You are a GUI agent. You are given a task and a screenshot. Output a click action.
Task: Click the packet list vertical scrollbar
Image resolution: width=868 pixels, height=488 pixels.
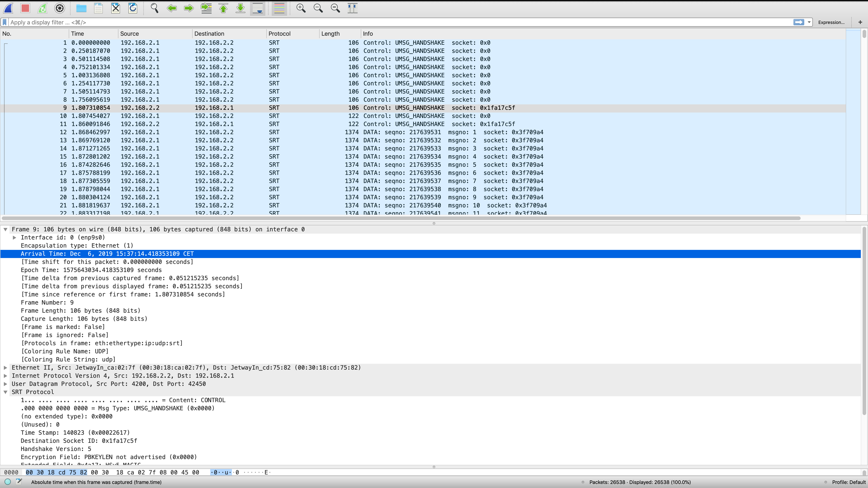[864, 34]
